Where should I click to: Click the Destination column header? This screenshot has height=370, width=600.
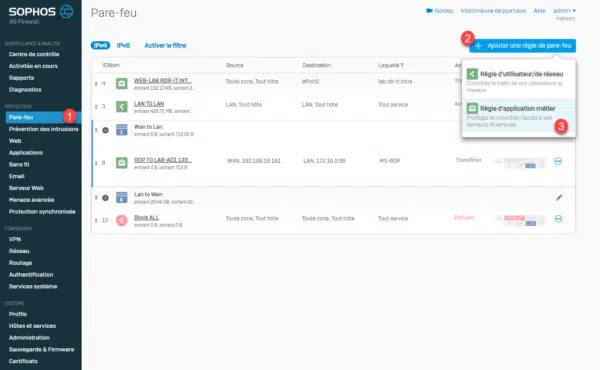[x=316, y=65]
